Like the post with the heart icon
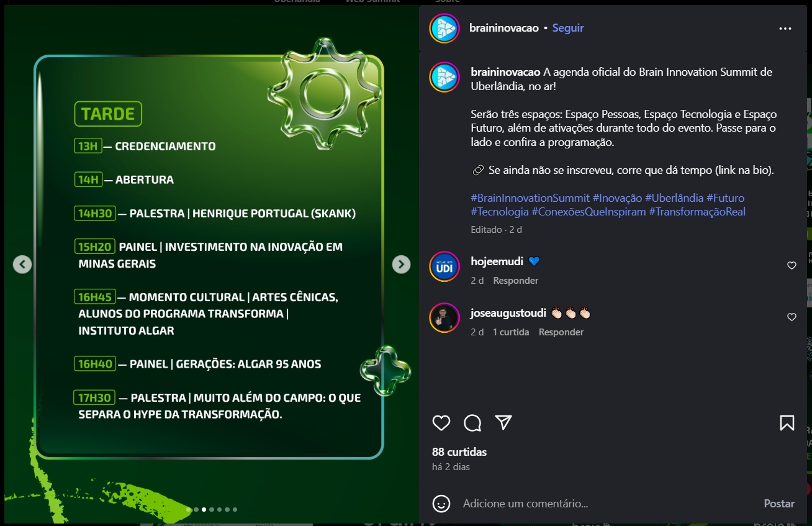 (441, 423)
